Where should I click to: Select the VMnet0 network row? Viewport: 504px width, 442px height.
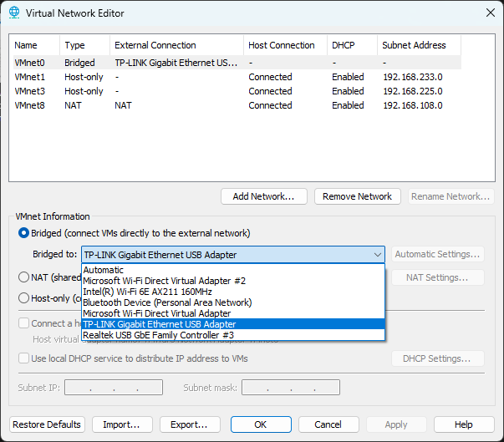[x=237, y=63]
